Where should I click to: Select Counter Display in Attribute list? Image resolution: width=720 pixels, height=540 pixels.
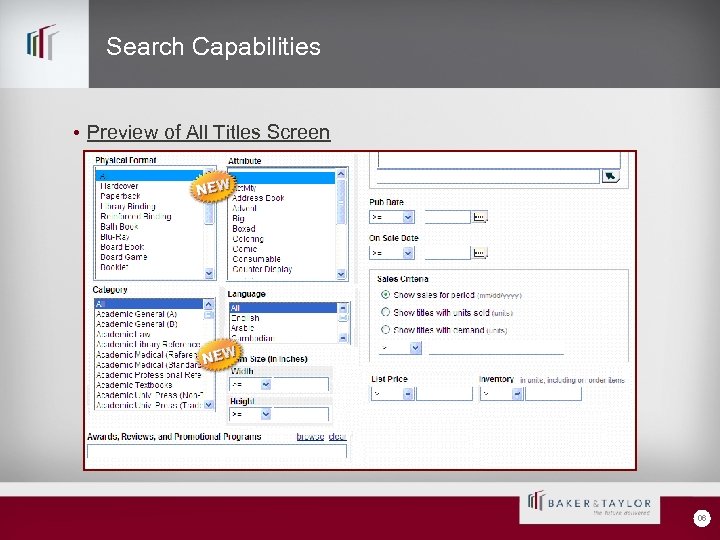(x=262, y=269)
